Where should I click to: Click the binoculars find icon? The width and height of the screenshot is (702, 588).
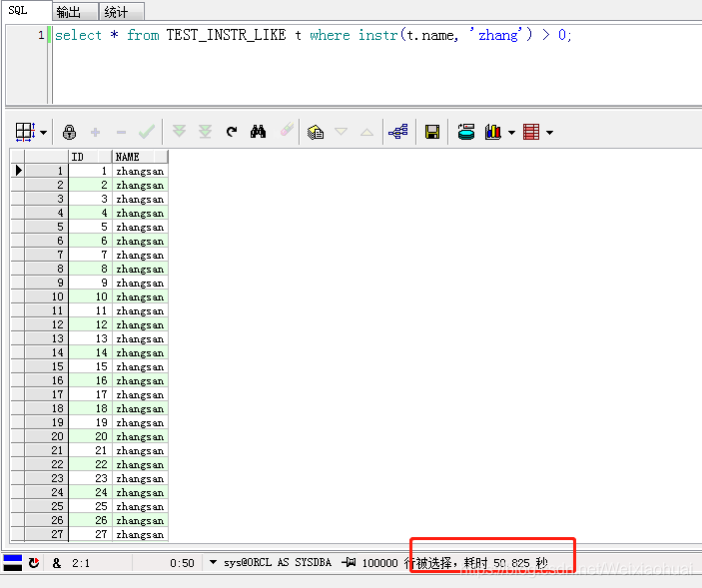[258, 132]
